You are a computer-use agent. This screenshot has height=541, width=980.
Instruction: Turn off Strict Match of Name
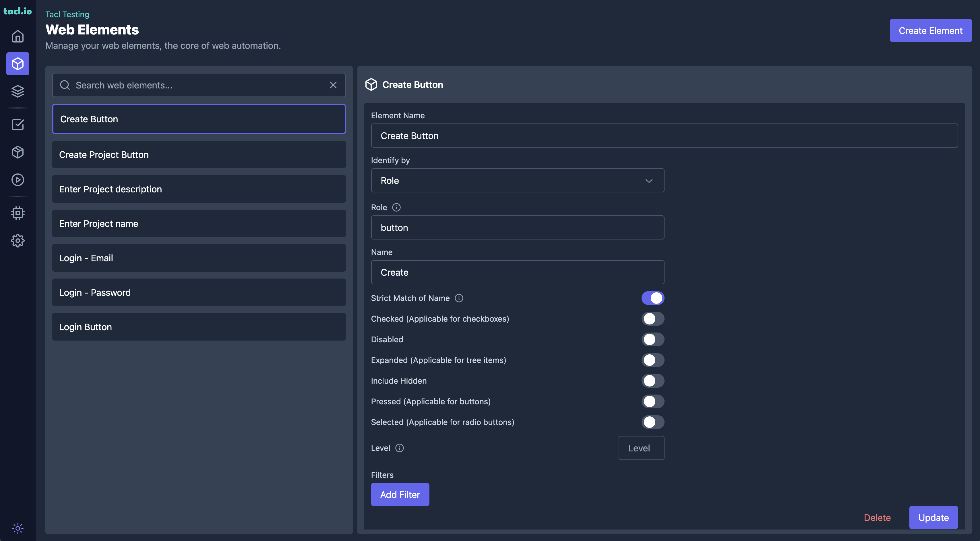(653, 298)
